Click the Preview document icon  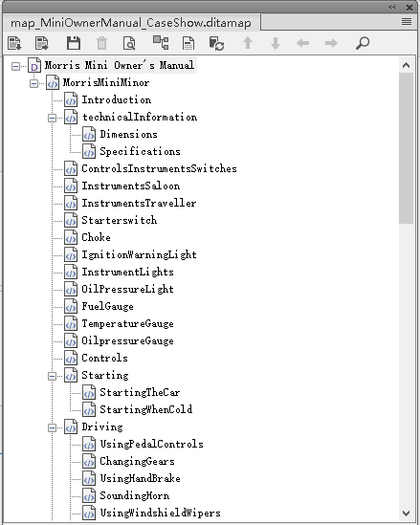(x=129, y=43)
